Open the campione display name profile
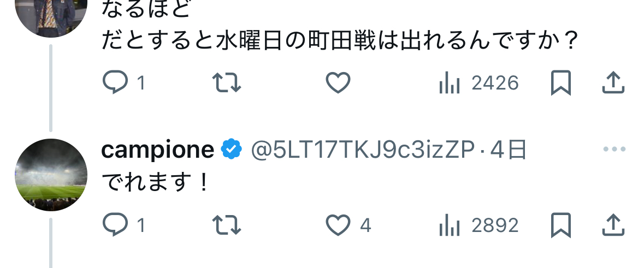The height and width of the screenshot is (268, 644). 158,150
